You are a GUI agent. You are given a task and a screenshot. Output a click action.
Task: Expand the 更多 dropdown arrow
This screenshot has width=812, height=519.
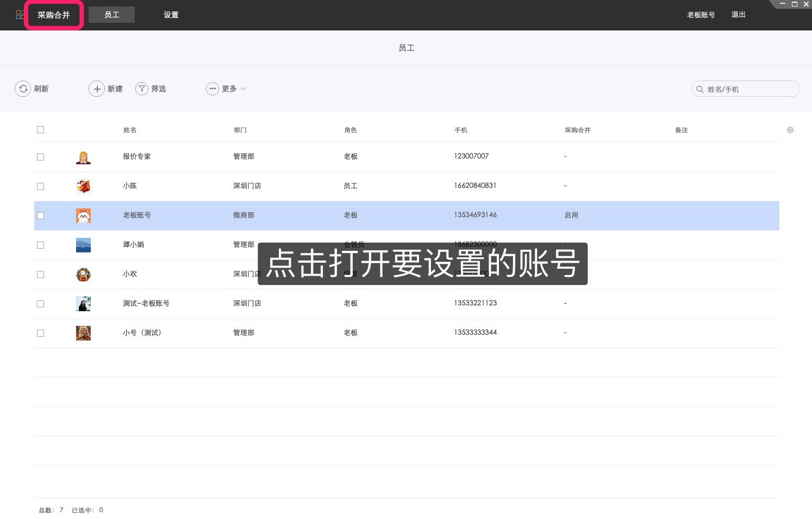pyautogui.click(x=243, y=89)
